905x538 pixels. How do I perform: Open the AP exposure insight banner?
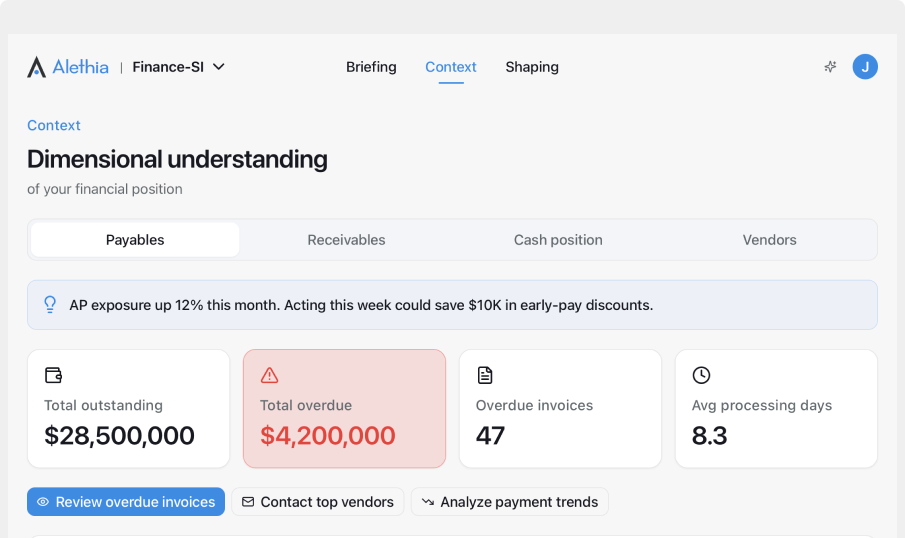point(452,305)
